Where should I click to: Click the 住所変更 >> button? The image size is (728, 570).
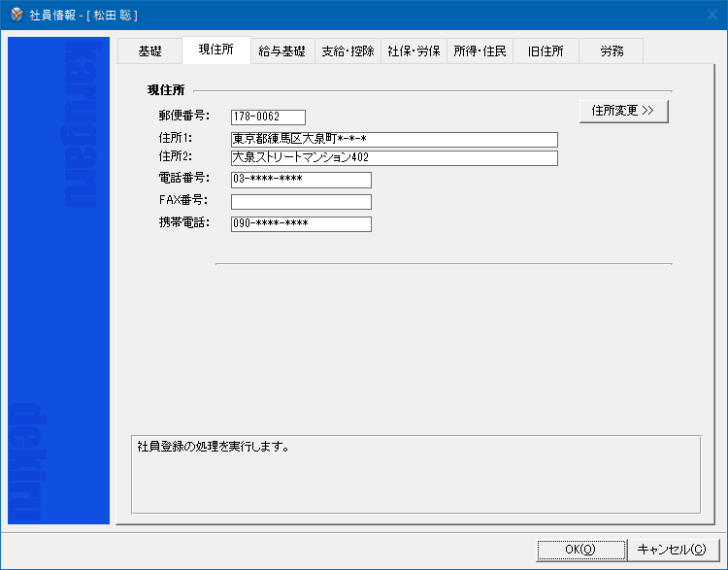[x=623, y=111]
